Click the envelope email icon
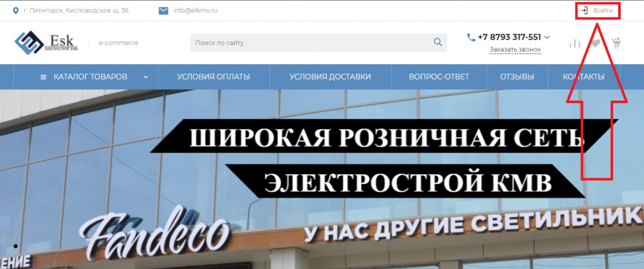 pos(164,11)
